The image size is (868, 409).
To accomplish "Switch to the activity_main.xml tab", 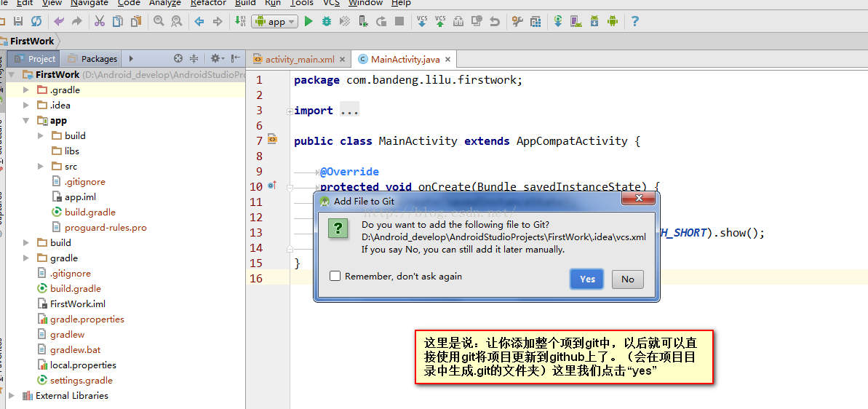I will [299, 60].
